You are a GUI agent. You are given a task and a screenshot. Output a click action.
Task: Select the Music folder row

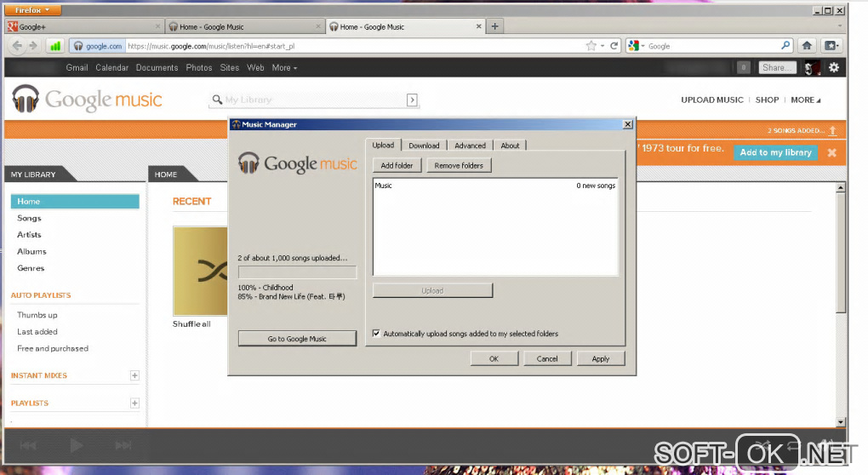coord(495,186)
